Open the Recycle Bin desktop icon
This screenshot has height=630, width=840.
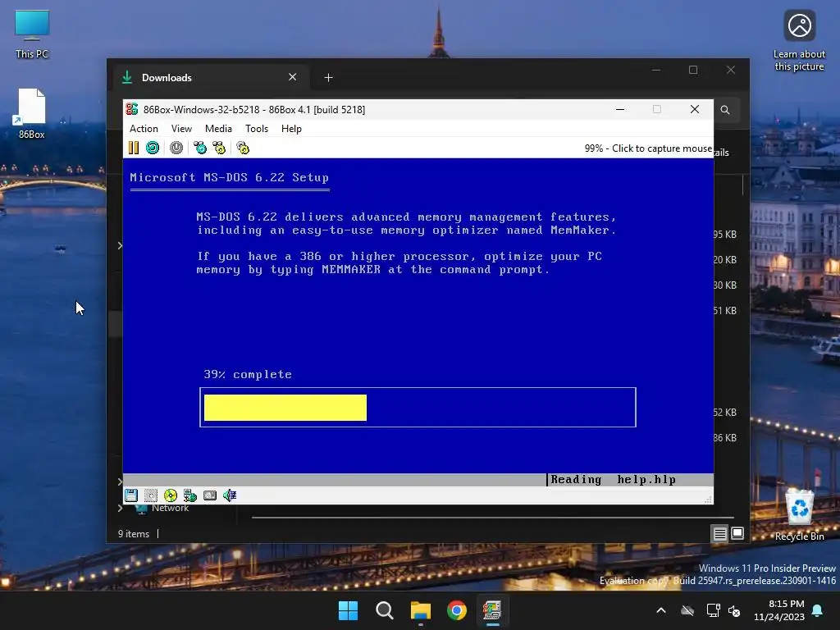pos(799,514)
